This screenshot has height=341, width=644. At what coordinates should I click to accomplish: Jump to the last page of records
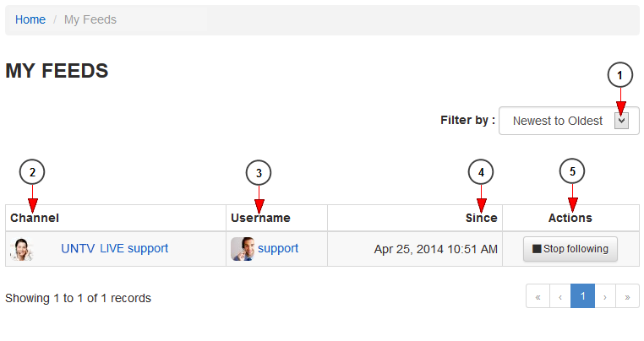[x=627, y=296]
